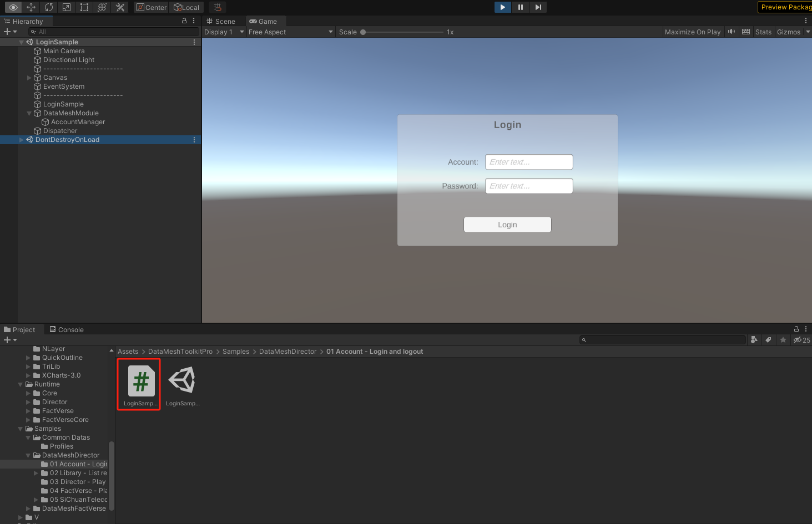812x524 pixels.
Task: Toggle Center pivot mode
Action: 150,7
